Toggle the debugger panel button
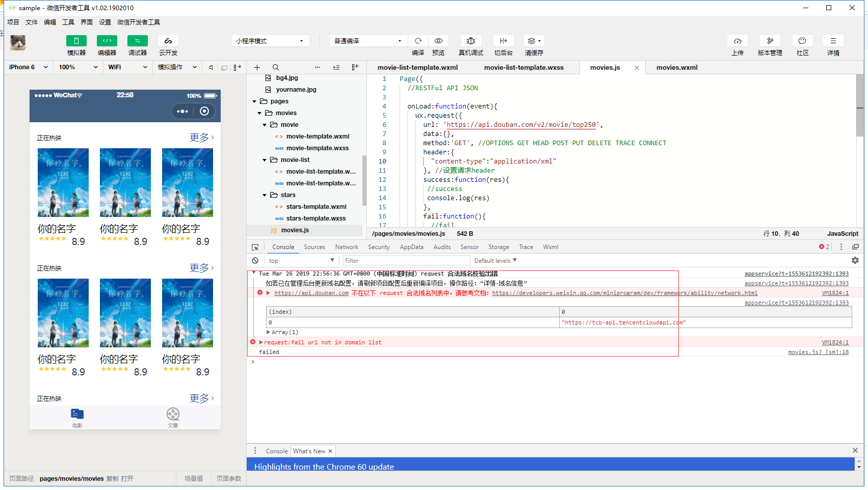This screenshot has height=490, width=868. pyautogui.click(x=138, y=41)
